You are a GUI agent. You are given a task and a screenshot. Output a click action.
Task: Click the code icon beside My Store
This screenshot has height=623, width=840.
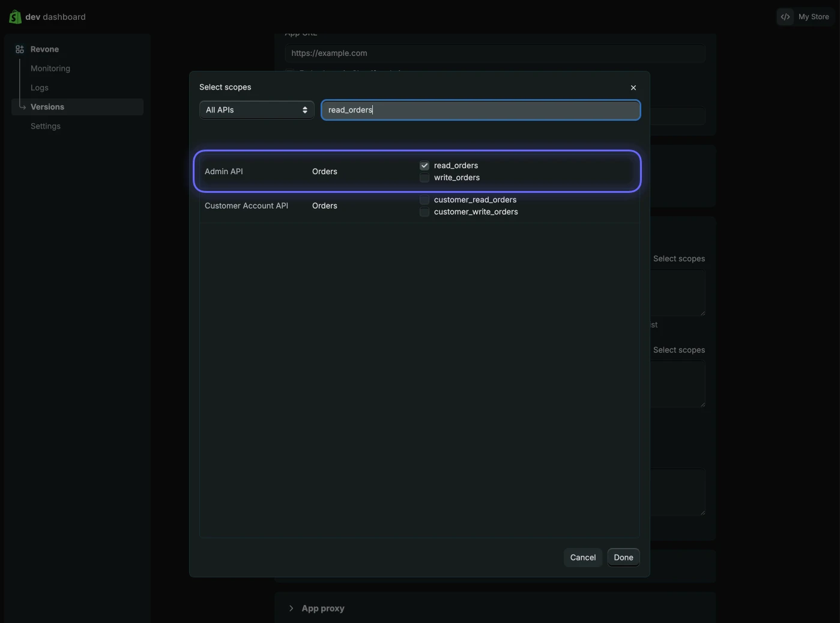coord(785,17)
